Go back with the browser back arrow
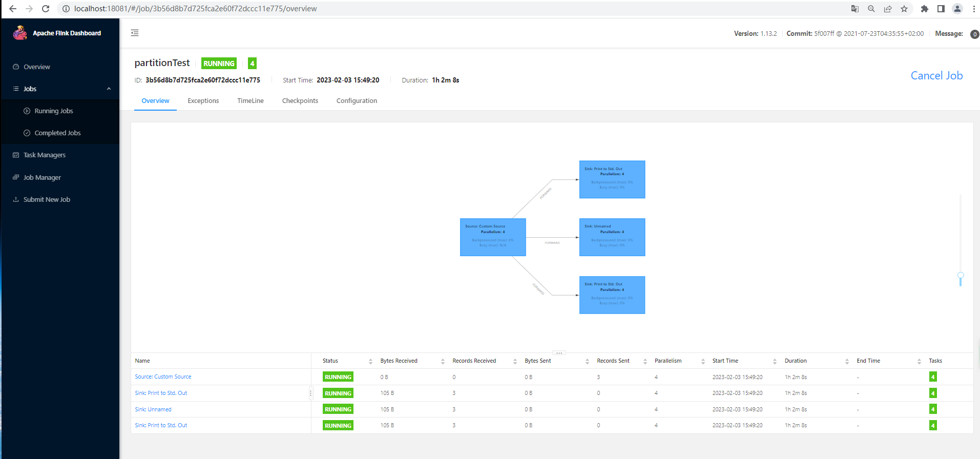This screenshot has width=980, height=459. 13,9
